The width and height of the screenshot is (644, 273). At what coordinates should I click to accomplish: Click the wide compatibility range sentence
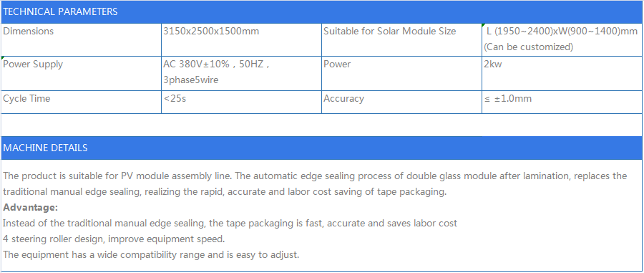(x=151, y=255)
